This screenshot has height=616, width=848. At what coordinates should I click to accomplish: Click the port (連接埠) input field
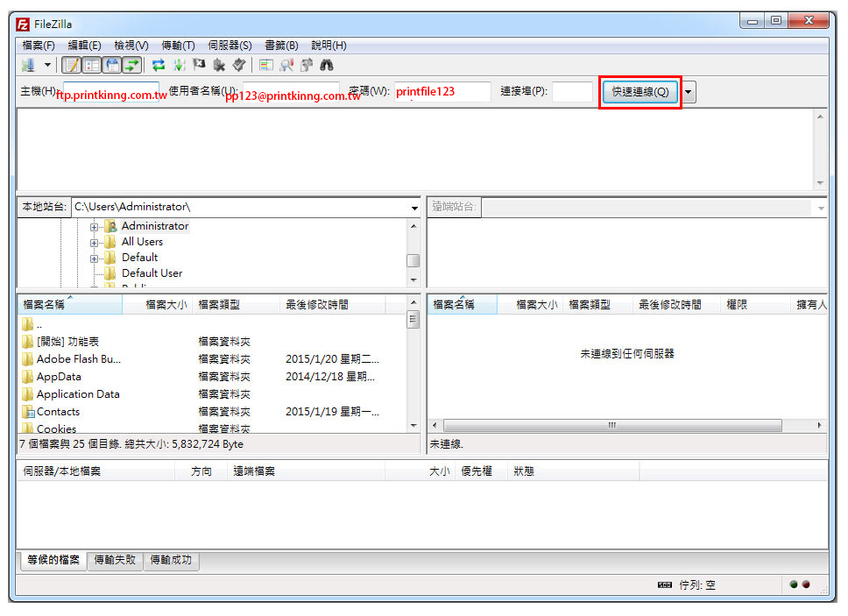point(572,92)
